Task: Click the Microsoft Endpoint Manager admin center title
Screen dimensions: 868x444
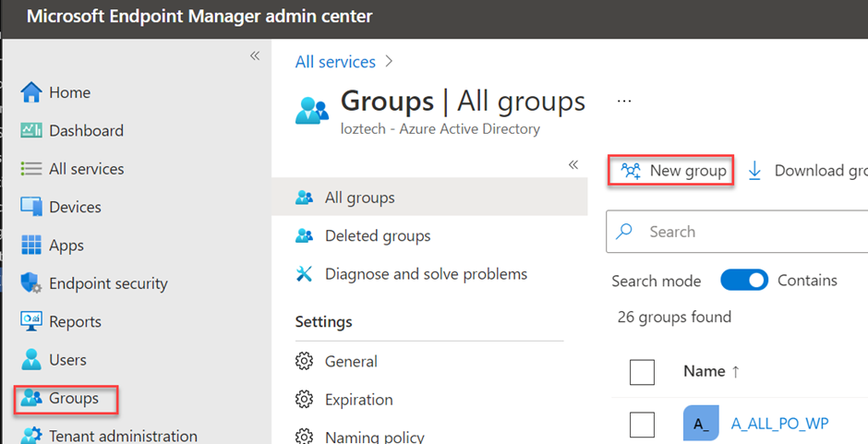Action: tap(199, 16)
